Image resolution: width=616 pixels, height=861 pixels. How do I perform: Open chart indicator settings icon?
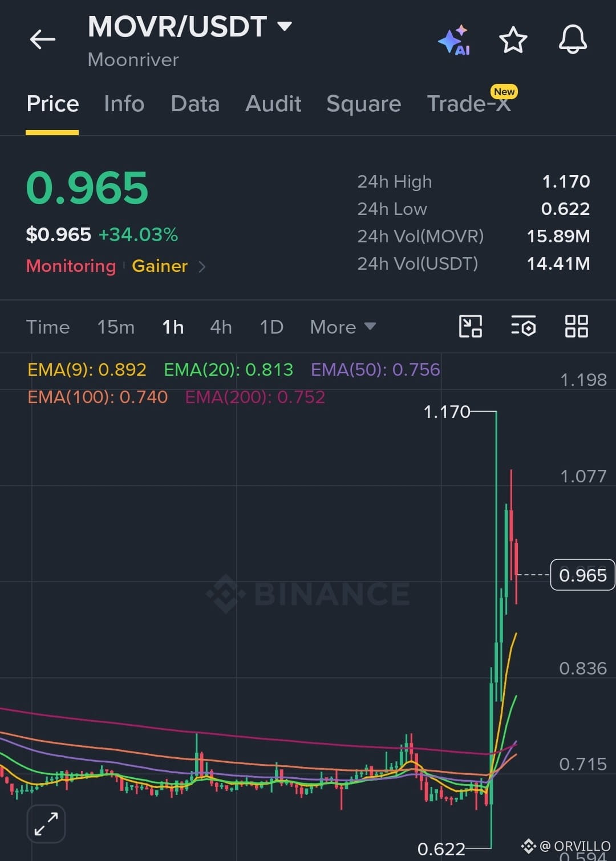click(524, 327)
